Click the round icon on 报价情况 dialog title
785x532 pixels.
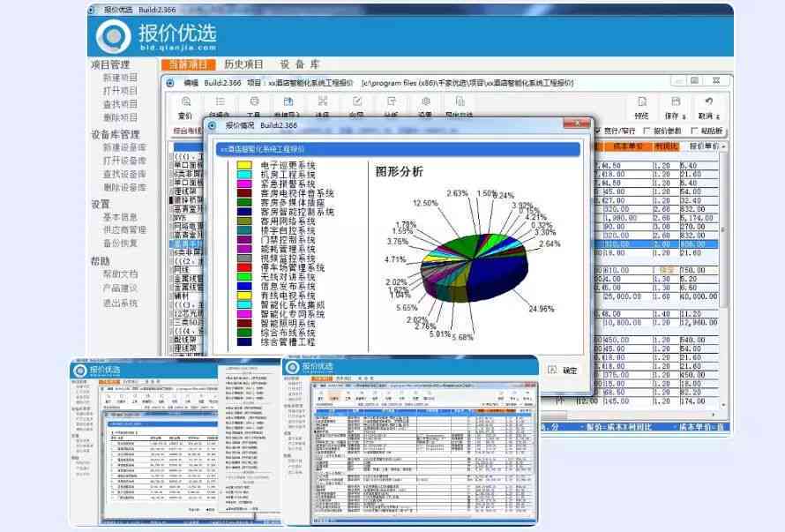pos(213,125)
